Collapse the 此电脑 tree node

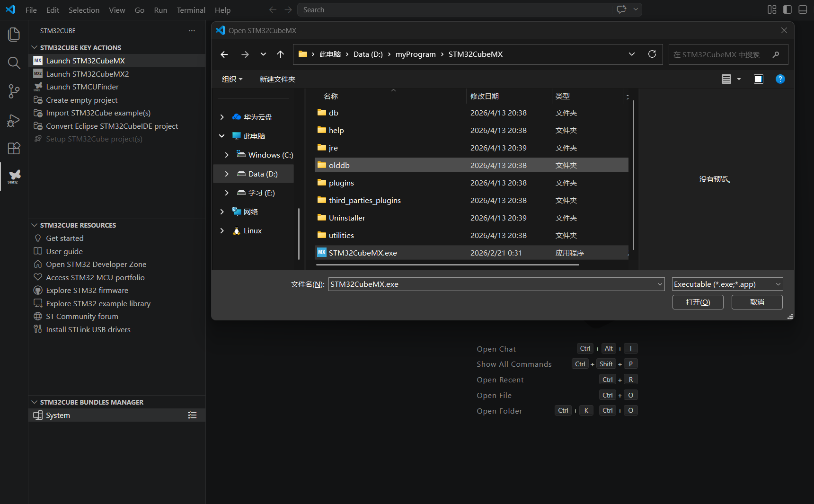[x=222, y=136]
